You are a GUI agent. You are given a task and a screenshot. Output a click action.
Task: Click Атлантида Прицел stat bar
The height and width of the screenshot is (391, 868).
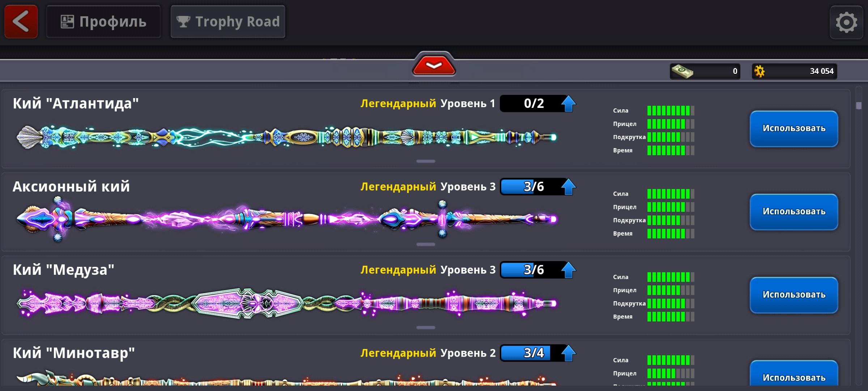tap(671, 124)
